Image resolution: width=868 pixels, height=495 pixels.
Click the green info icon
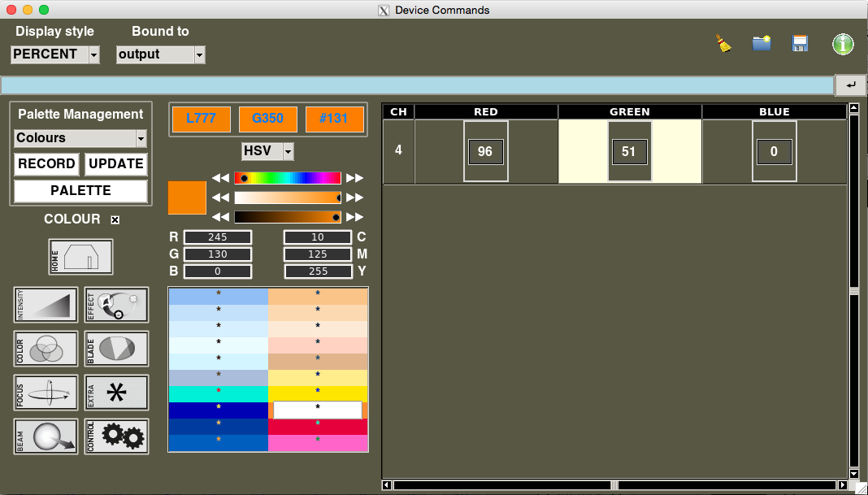(843, 44)
